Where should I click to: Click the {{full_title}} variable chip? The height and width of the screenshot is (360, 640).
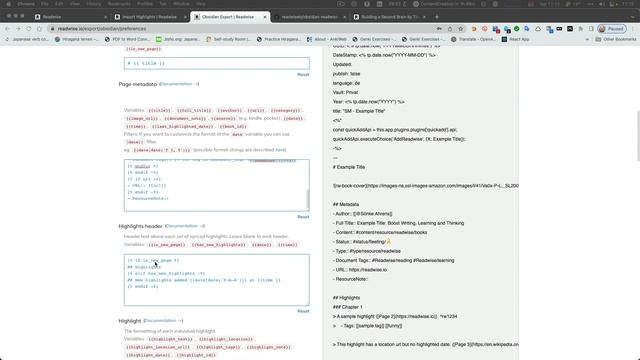194,111
